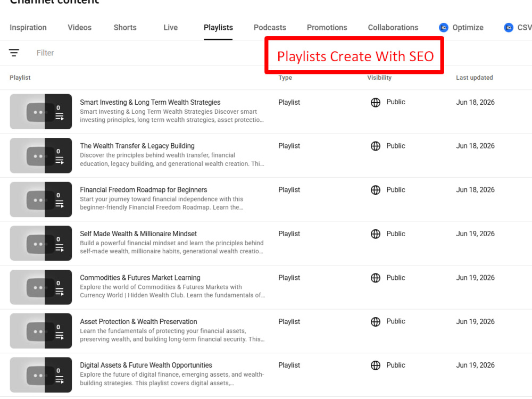
Task: Click globe icon for Commodities & Futures row
Action: point(375,278)
